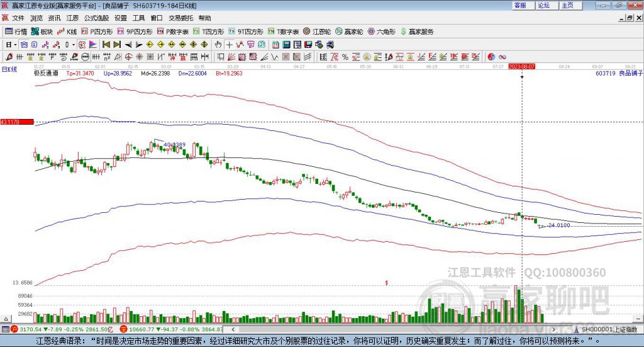The image size is (644, 347).
Task: Expand the candlestick style dropdown arrow
Action: pyautogui.click(x=74, y=45)
